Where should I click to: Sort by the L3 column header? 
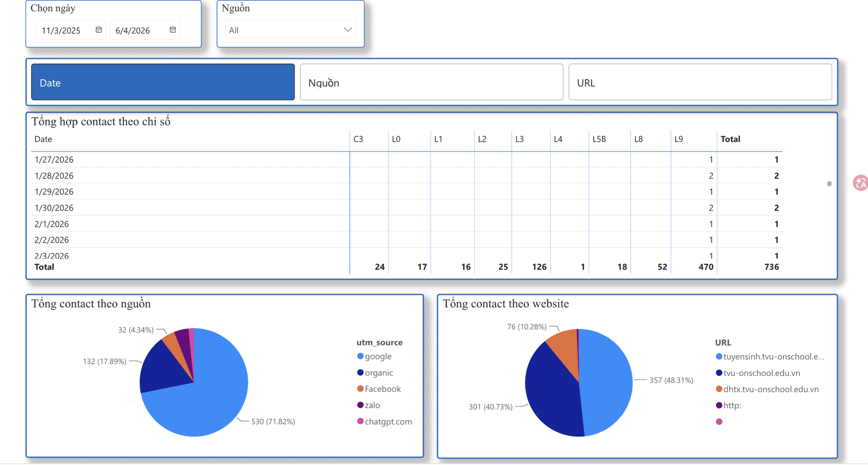pyautogui.click(x=519, y=139)
